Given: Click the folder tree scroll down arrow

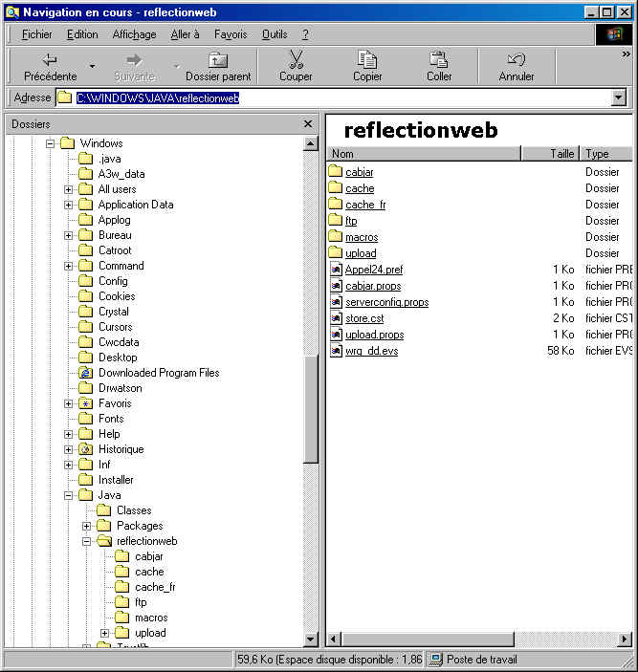Looking at the screenshot, I should (310, 639).
